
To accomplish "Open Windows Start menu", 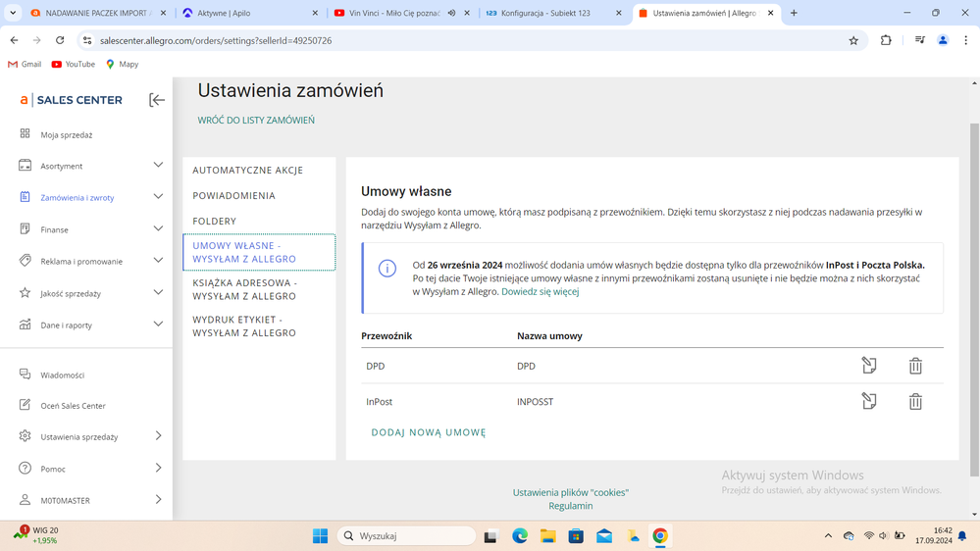I will tap(320, 536).
